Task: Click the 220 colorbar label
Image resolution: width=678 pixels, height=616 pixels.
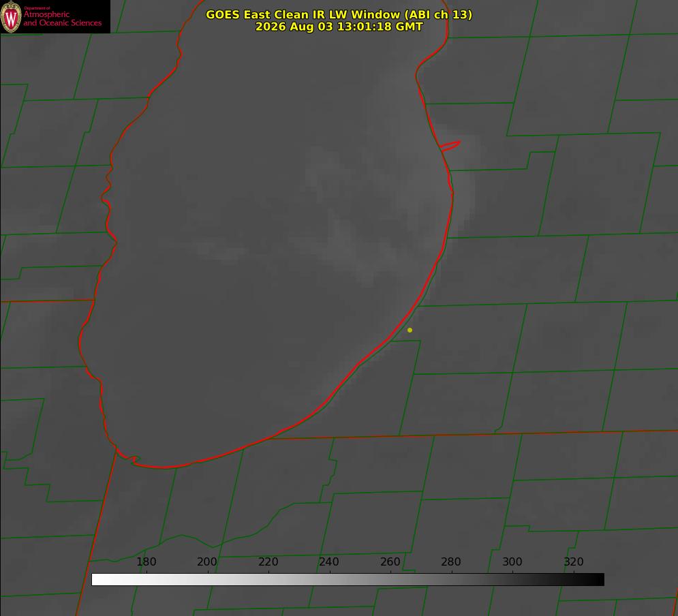Action: [268, 561]
